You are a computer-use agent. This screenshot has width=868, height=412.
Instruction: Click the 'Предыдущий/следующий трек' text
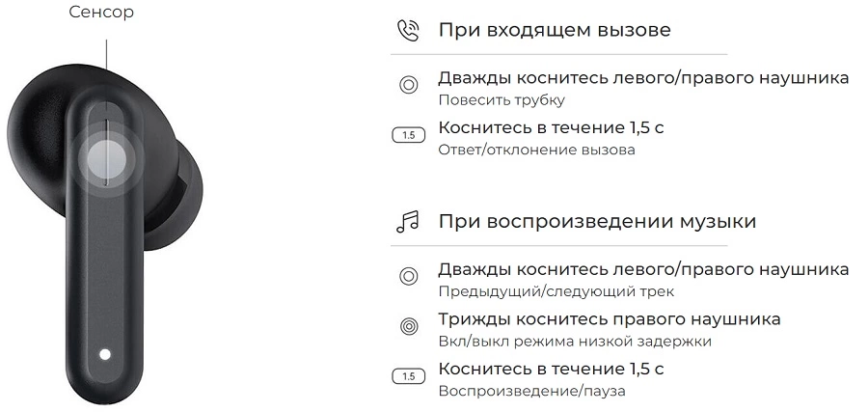coord(556,291)
